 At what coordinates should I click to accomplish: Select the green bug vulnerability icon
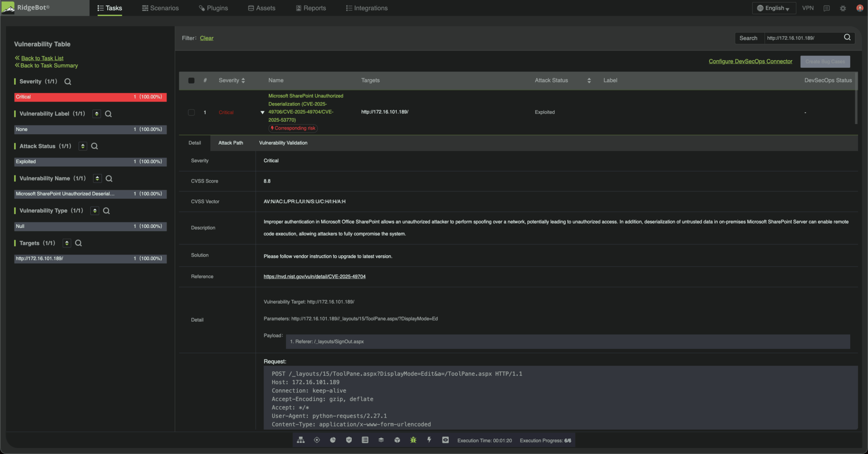click(x=413, y=440)
